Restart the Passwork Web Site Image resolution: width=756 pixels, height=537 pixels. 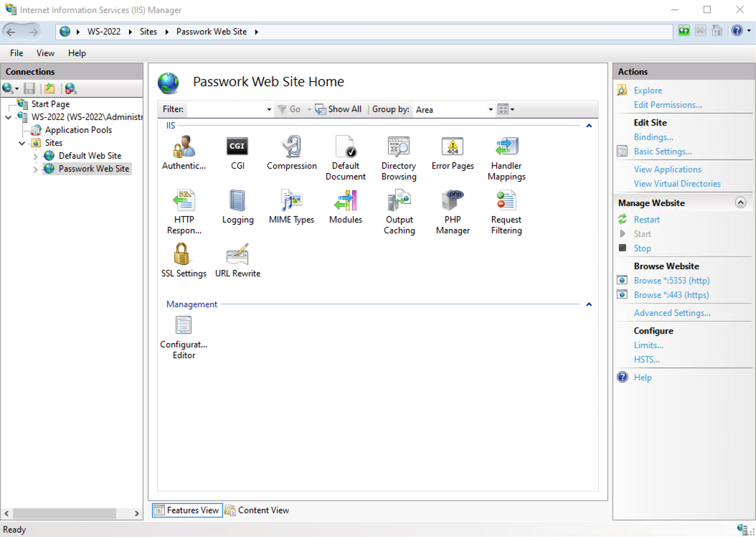(x=645, y=219)
